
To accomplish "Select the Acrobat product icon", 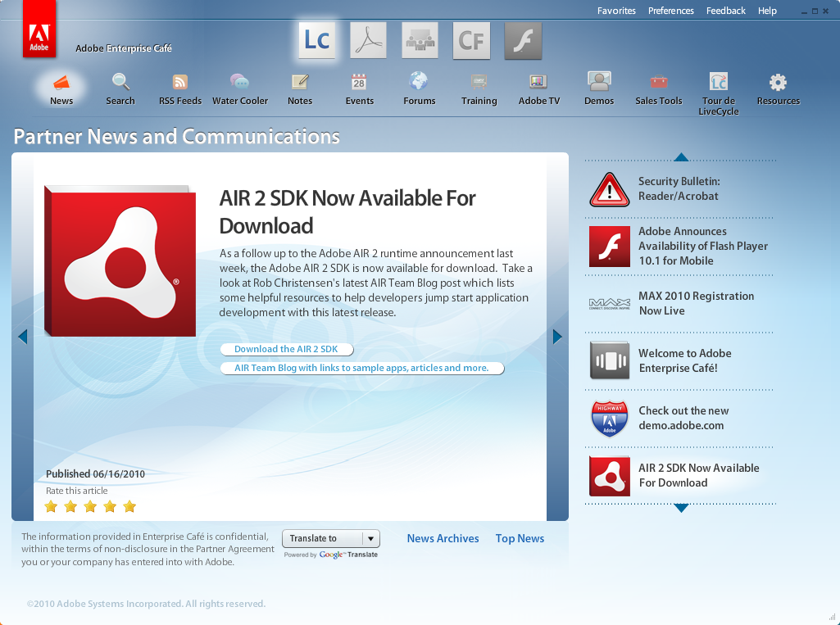I will pos(369,40).
